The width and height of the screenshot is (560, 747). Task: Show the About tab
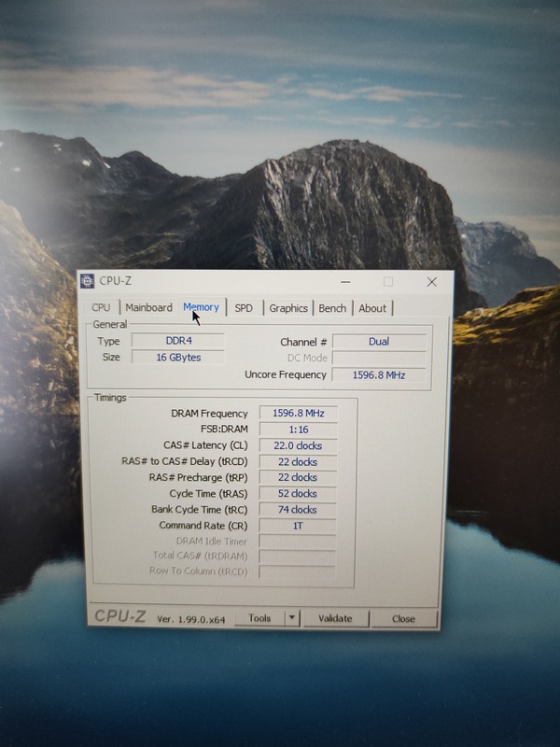click(x=372, y=308)
